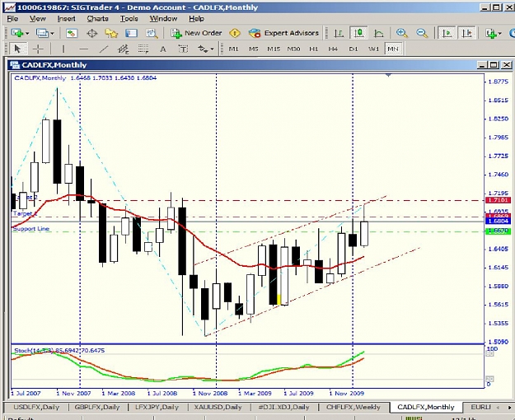Select the trendline tool

click(x=104, y=49)
